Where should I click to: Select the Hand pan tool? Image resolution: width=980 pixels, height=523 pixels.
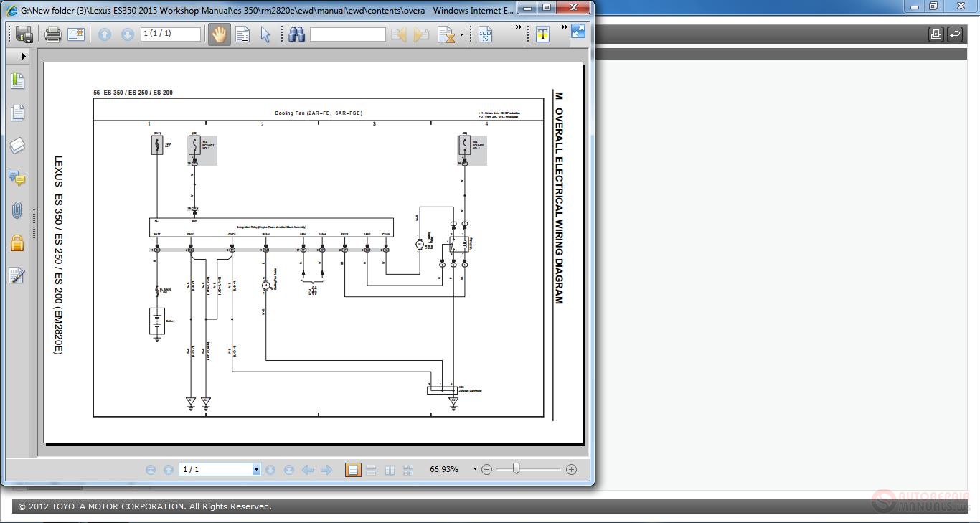click(x=220, y=34)
